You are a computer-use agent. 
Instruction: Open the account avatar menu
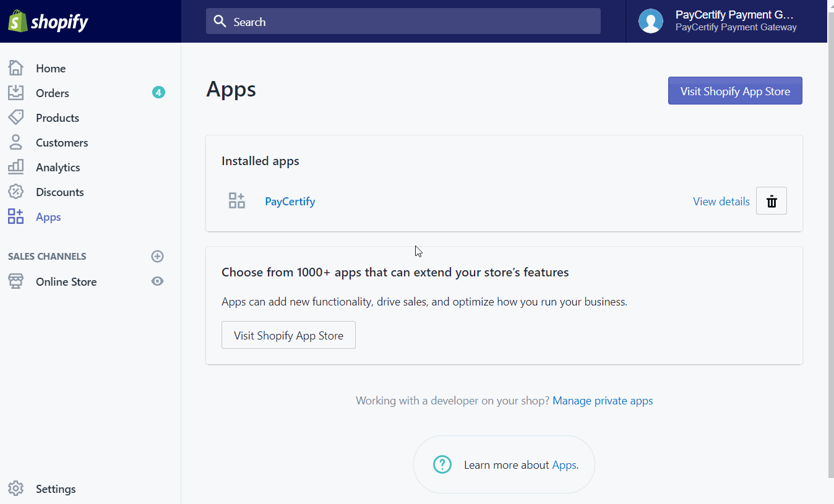tap(651, 21)
